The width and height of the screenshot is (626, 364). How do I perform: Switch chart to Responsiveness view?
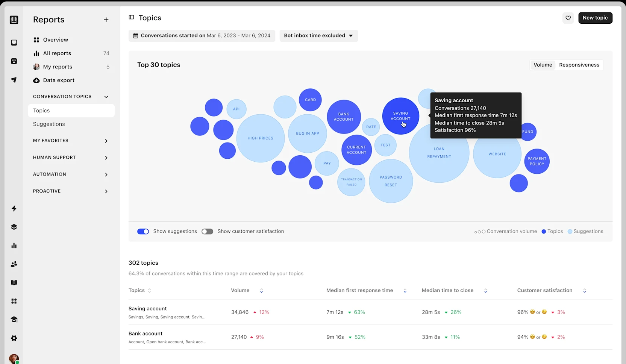(x=579, y=65)
